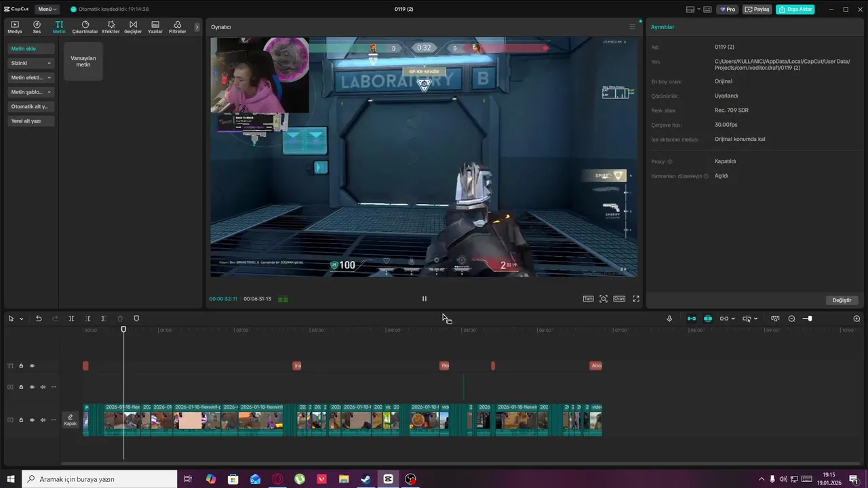
Task: Lock the main video track
Action: [x=21, y=420]
